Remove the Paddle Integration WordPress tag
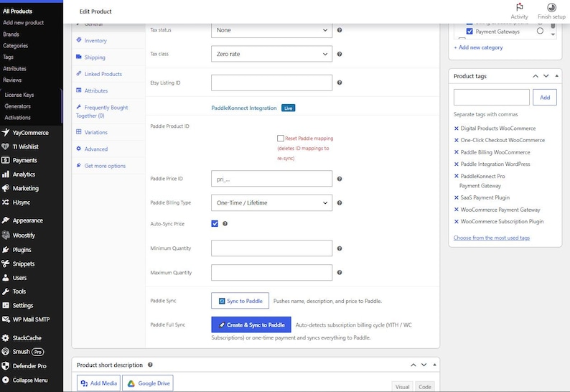Screen dimensions: 570x392 pos(457,164)
